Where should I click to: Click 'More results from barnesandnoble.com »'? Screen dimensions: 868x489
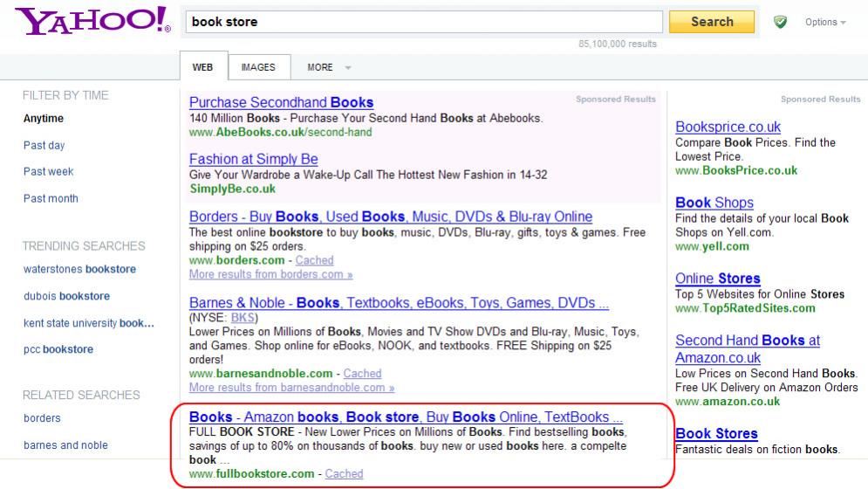(291, 388)
